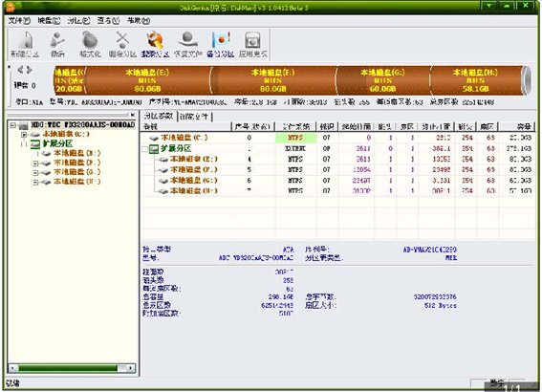Viewport: 542px width, 392px height.
Task: Go to previous disk with left arrow
Action: (20, 70)
